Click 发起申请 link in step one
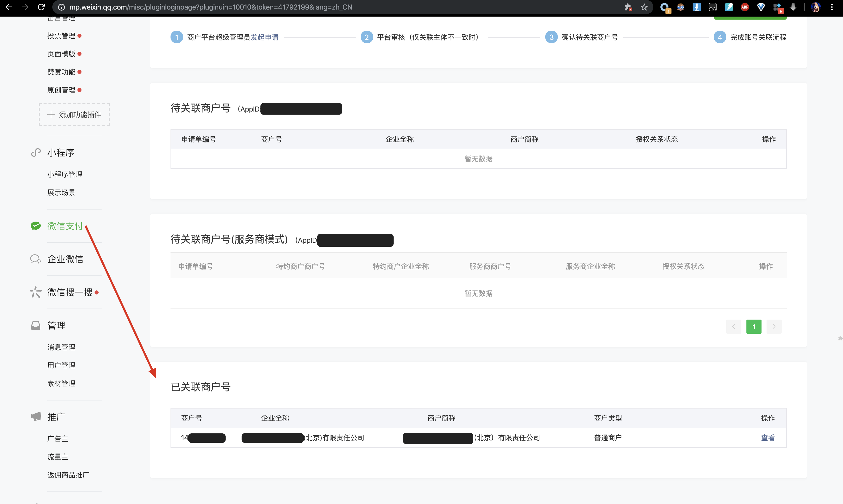843x504 pixels. [x=265, y=37]
